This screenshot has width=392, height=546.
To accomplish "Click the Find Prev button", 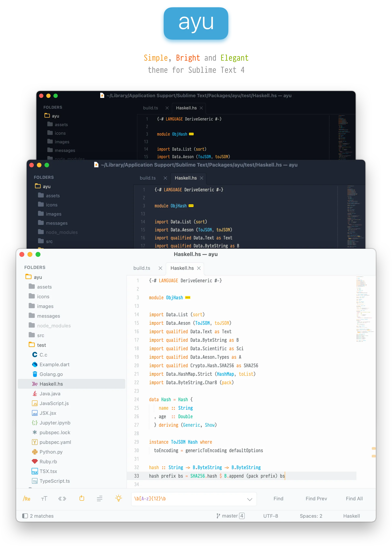I will [316, 498].
